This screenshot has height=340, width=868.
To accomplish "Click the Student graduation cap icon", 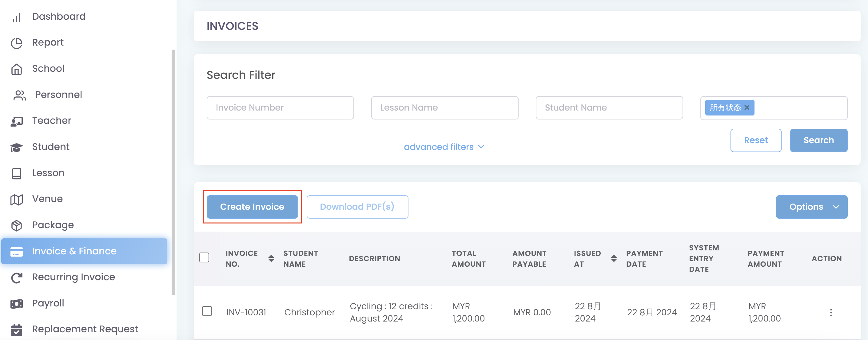I will pos(17,147).
